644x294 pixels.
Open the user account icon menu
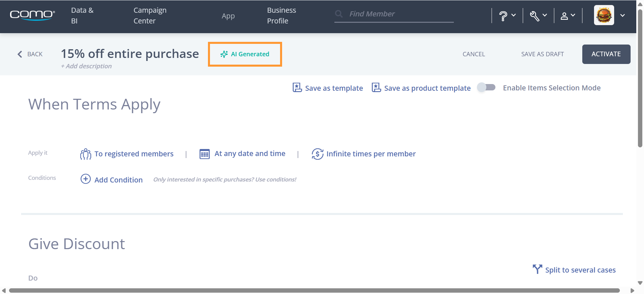(x=565, y=16)
